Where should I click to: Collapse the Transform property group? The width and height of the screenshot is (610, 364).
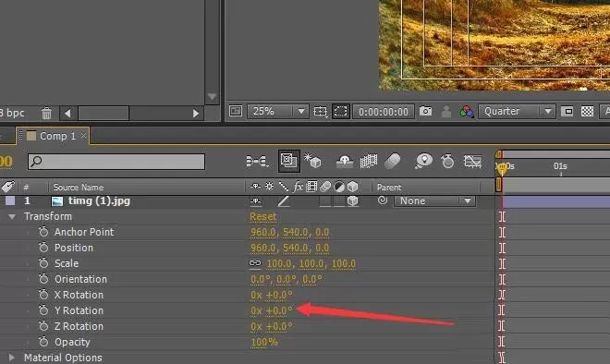(x=12, y=216)
